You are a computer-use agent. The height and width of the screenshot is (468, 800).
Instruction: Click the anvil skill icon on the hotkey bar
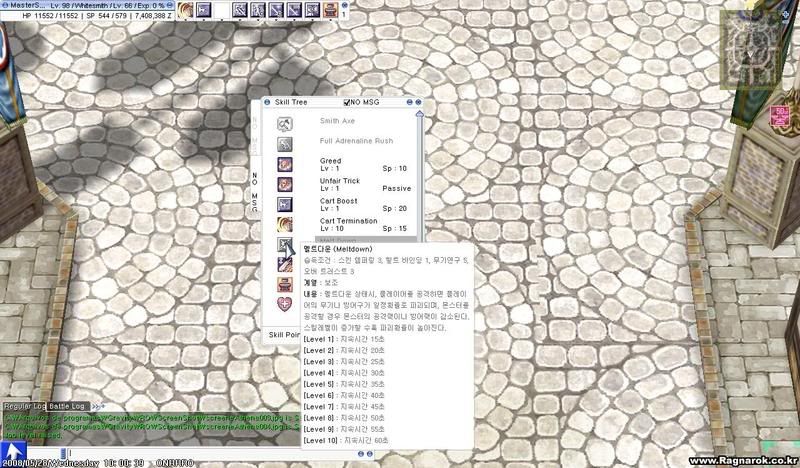tap(331, 9)
